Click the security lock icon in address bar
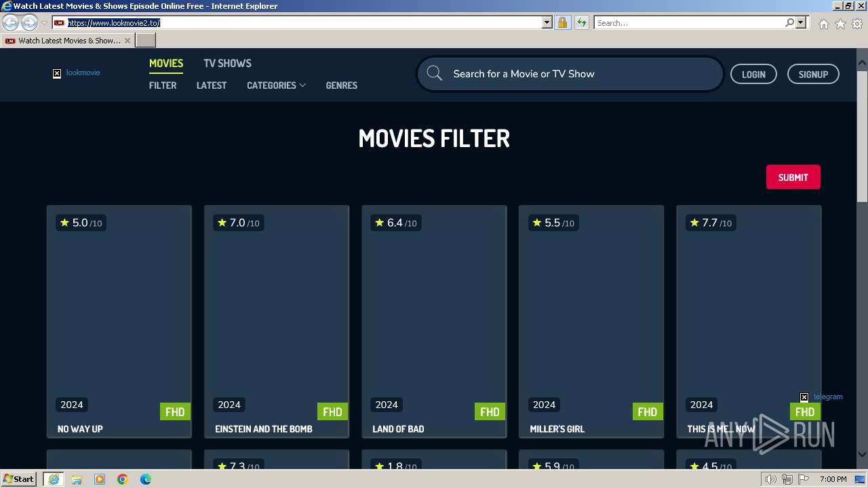 point(562,22)
